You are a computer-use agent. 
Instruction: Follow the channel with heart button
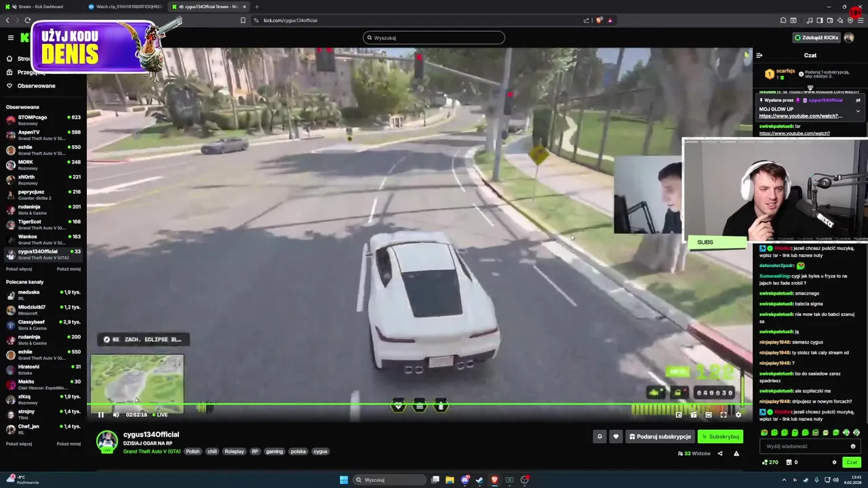click(616, 436)
